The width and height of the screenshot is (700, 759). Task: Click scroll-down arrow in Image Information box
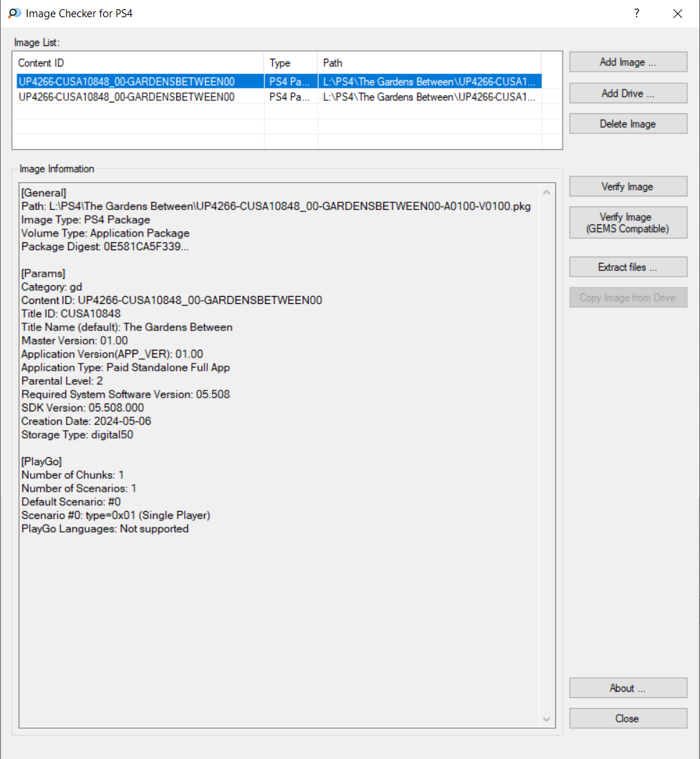[x=547, y=720]
